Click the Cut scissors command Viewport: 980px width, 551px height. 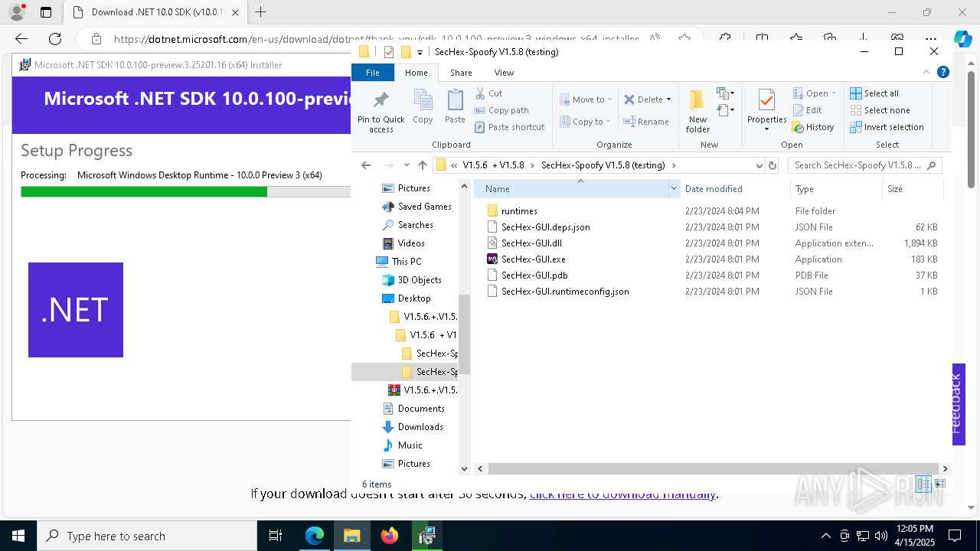pos(488,93)
